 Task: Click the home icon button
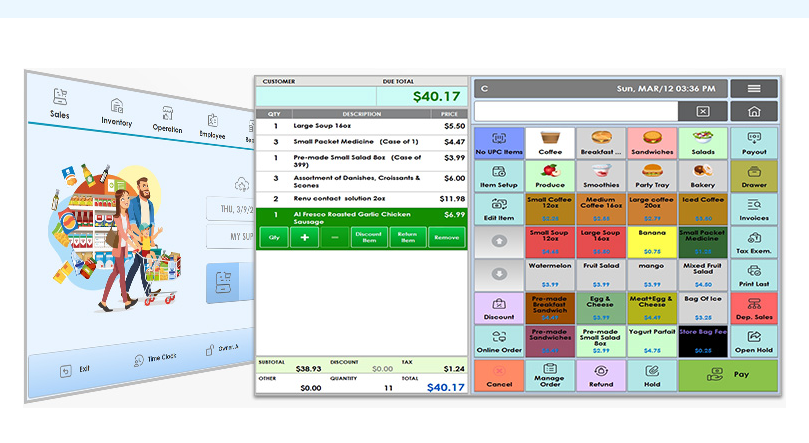[753, 112]
